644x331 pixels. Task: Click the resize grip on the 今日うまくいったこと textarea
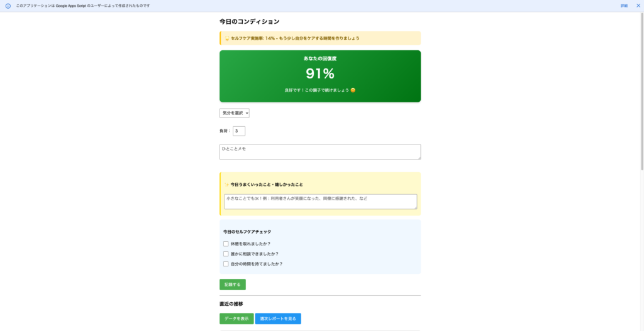pyautogui.click(x=414, y=207)
